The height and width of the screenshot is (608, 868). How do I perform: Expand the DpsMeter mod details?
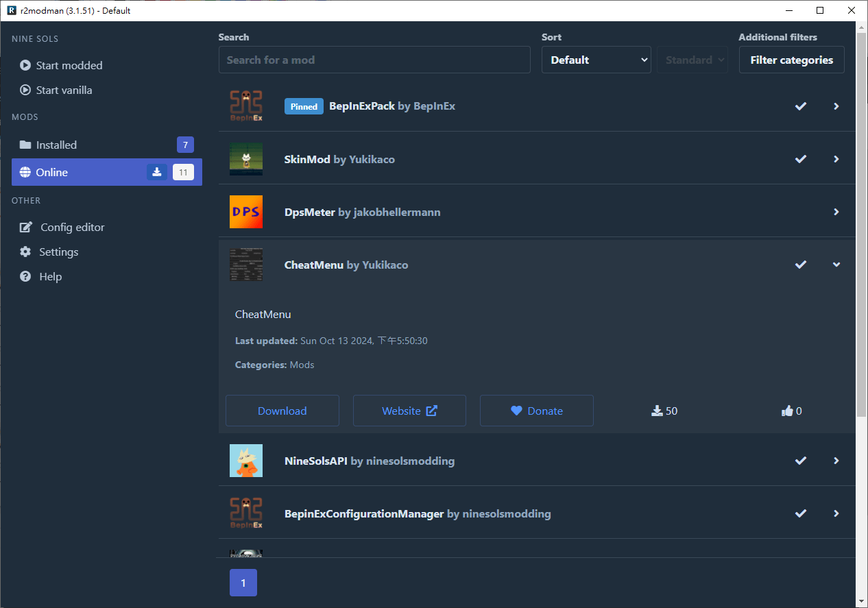(836, 212)
